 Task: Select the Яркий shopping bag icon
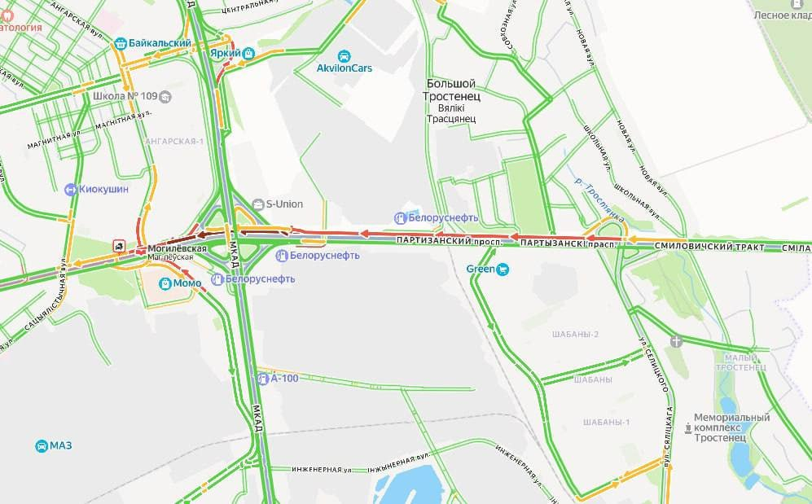[248, 53]
